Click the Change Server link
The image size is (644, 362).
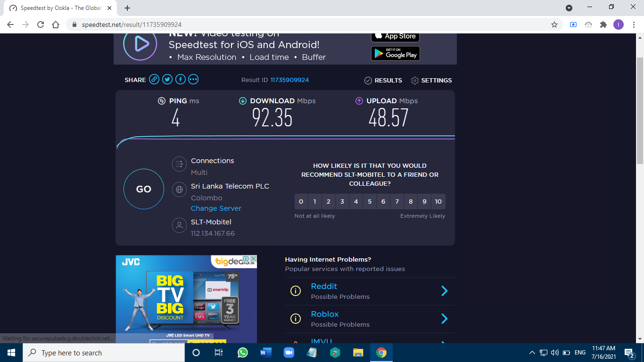(216, 208)
